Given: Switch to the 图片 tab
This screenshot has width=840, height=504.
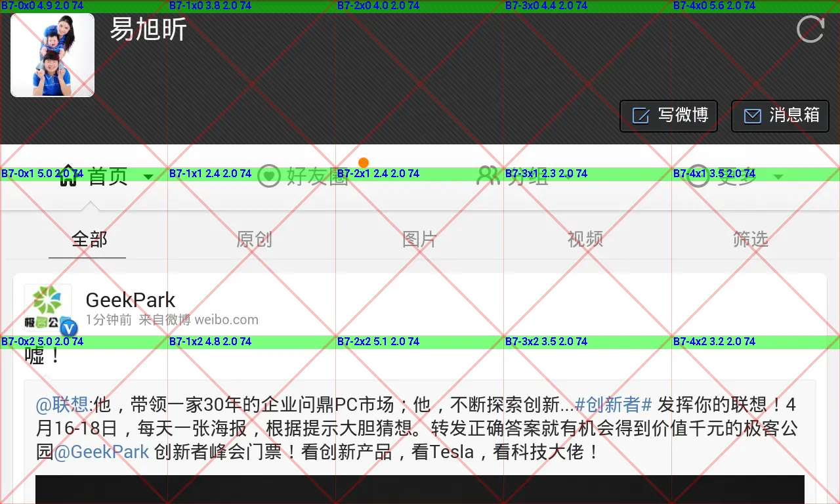Looking at the screenshot, I should (418, 240).
